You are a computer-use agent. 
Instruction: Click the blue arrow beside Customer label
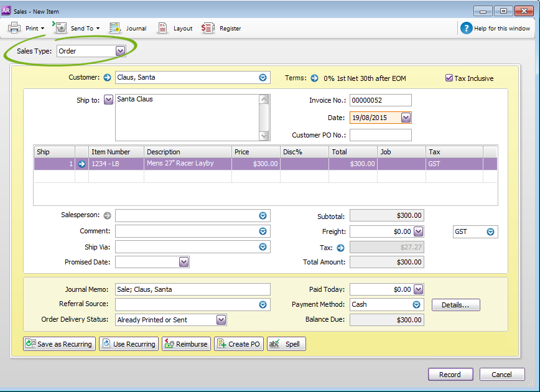[107, 78]
